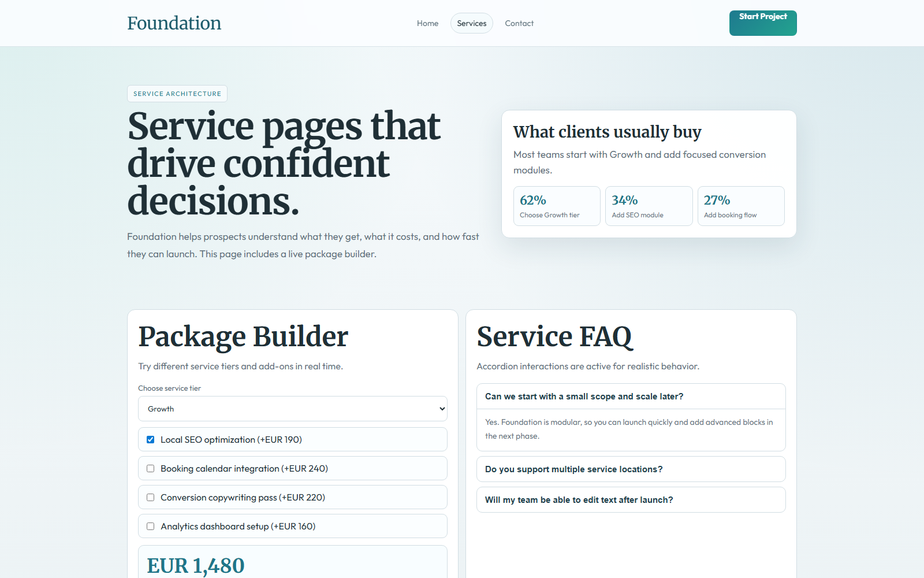Image resolution: width=924 pixels, height=578 pixels.
Task: Select the 62% Choose Growth tier stat card
Action: [556, 206]
